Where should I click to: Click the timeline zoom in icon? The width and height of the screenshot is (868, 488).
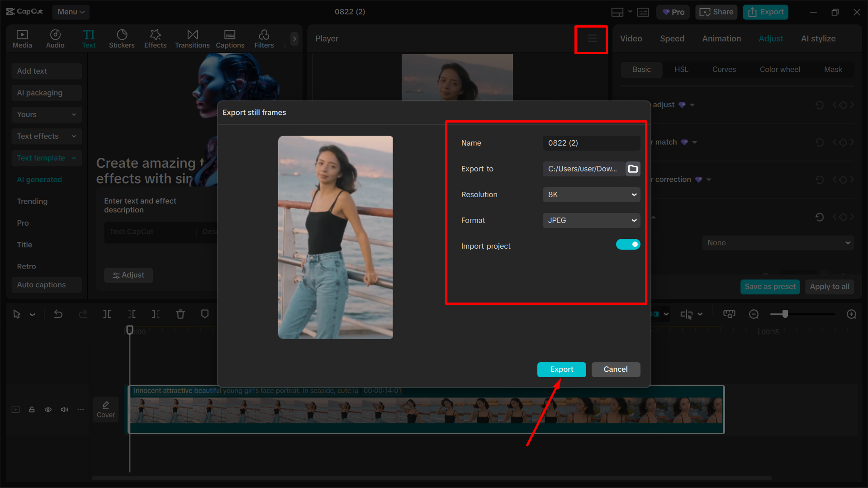tap(851, 314)
